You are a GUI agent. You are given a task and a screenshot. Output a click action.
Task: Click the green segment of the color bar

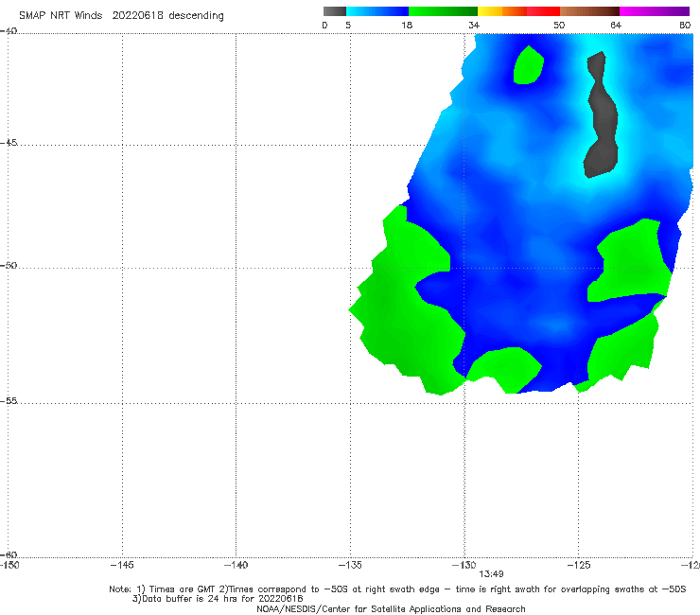(443, 11)
